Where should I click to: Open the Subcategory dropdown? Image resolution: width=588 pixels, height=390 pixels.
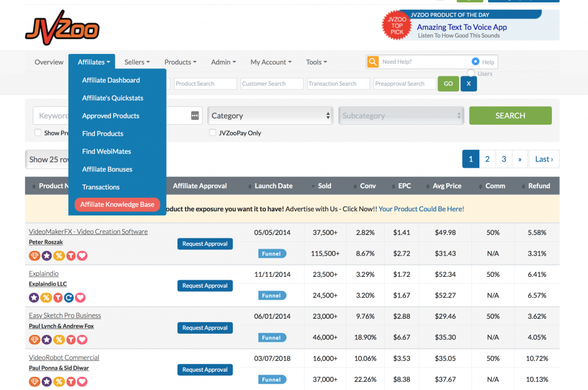[x=401, y=115]
